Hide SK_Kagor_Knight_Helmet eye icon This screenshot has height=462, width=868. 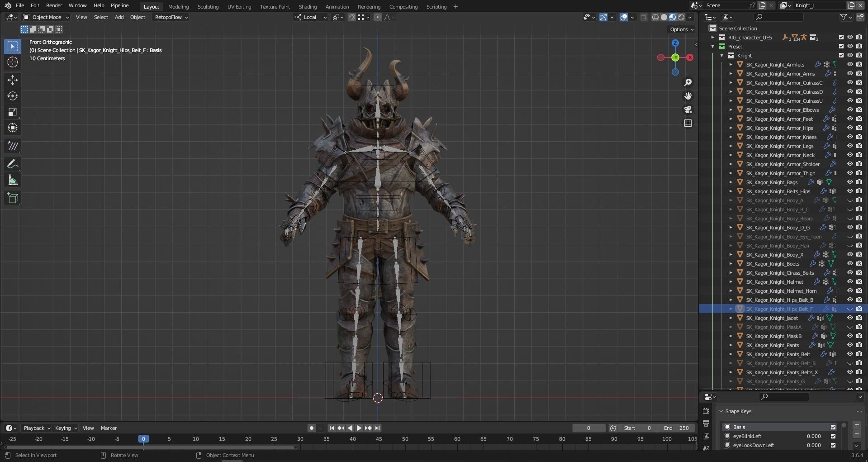click(850, 282)
